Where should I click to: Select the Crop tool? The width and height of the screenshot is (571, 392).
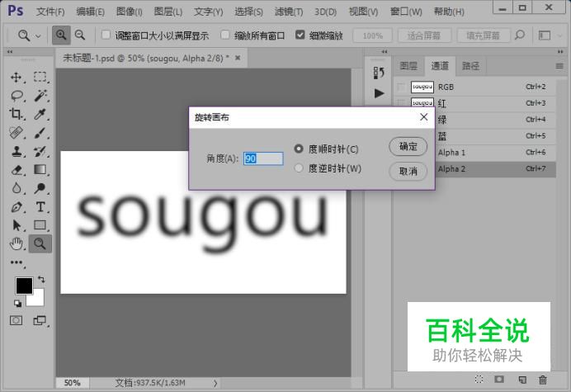16,114
